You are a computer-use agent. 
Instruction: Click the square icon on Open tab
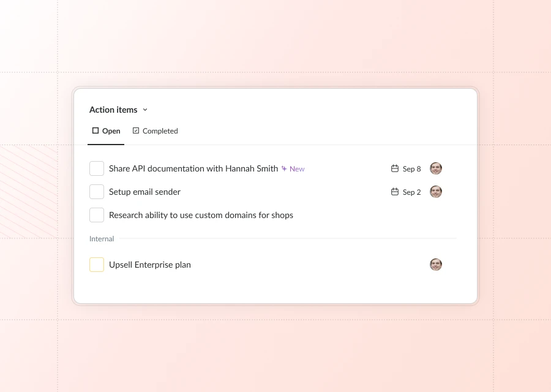pyautogui.click(x=96, y=130)
